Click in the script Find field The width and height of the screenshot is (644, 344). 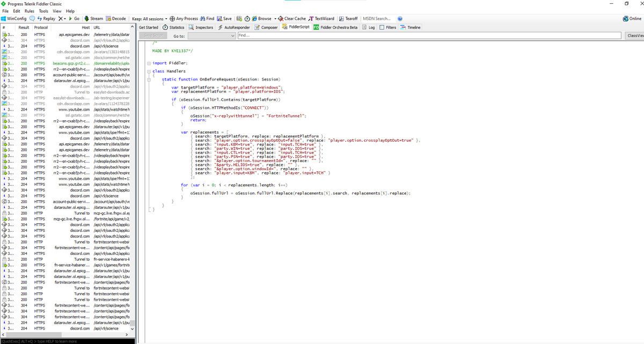coord(429,35)
